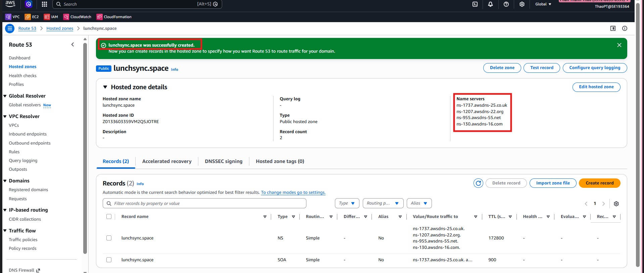Open the AWS CloudShell icon
Screen dimensions: 644x273
(x=475, y=4)
